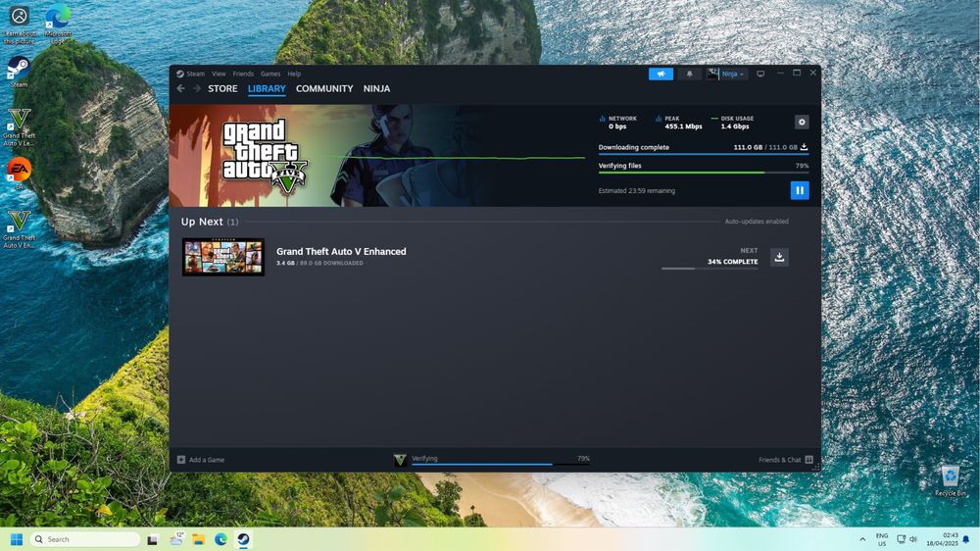The image size is (980, 551).
Task: Open network and volume quick settings
Action: point(906,539)
